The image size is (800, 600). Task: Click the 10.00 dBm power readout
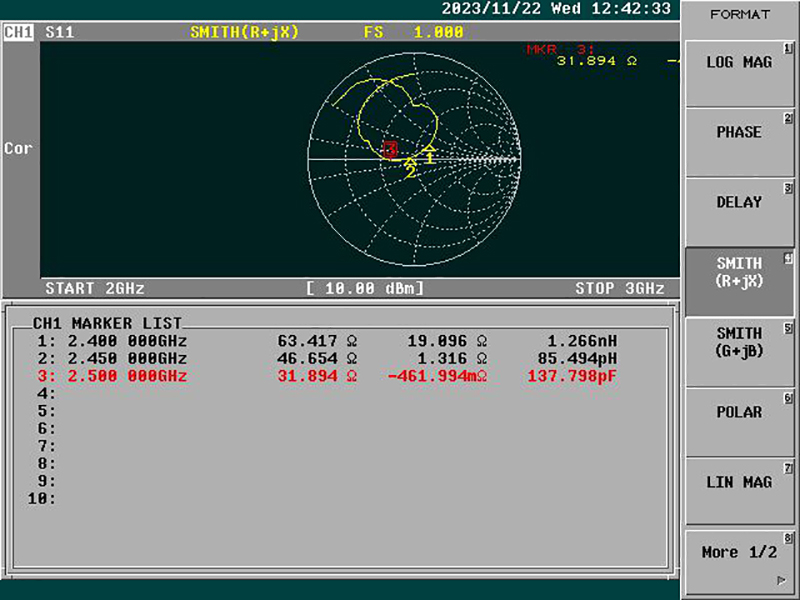(365, 288)
